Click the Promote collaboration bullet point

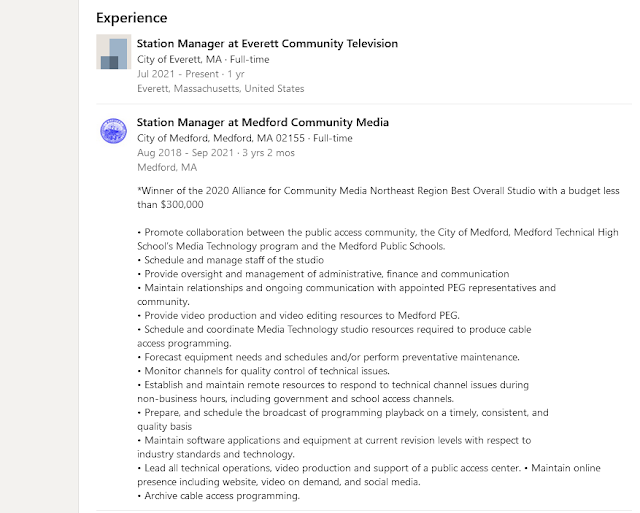click(378, 239)
